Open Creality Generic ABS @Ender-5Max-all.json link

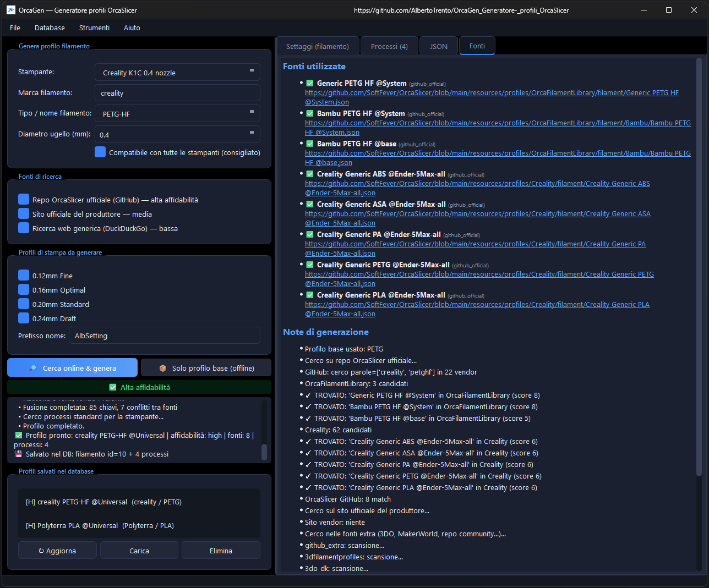tap(477, 188)
